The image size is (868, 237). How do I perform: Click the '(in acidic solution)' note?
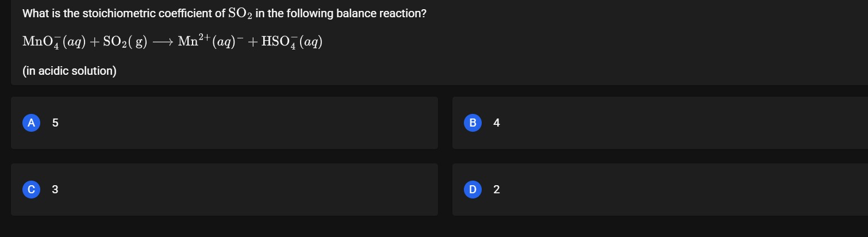click(x=70, y=71)
